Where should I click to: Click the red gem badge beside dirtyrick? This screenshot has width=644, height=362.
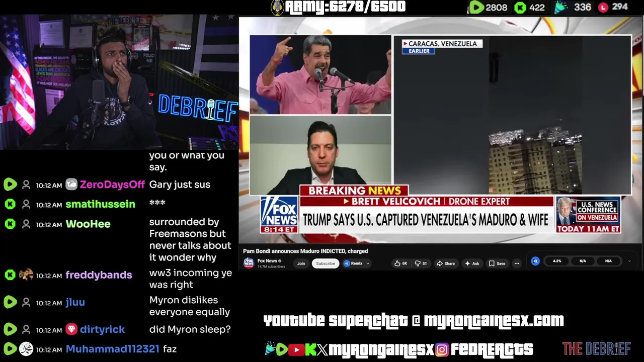71,329
